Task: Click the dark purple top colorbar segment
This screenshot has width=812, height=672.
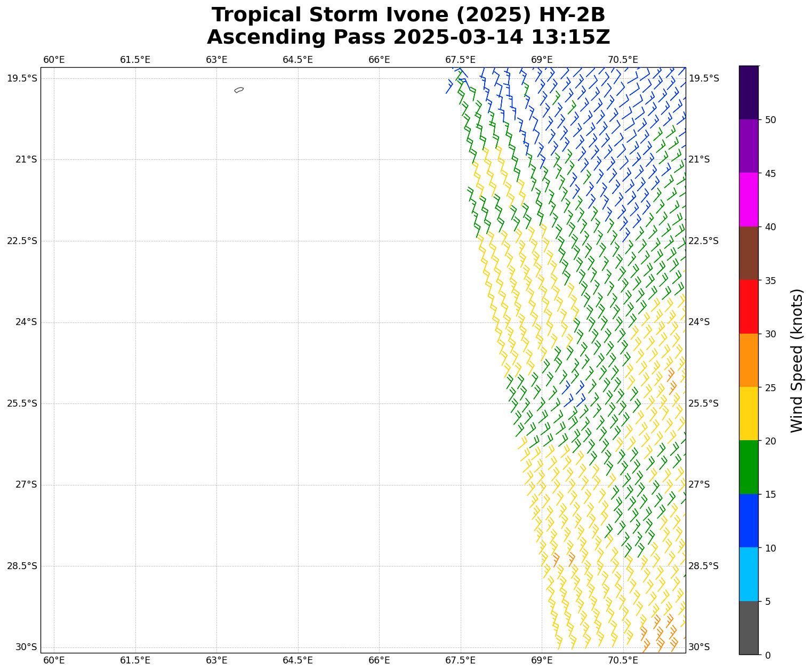Action: 749,92
